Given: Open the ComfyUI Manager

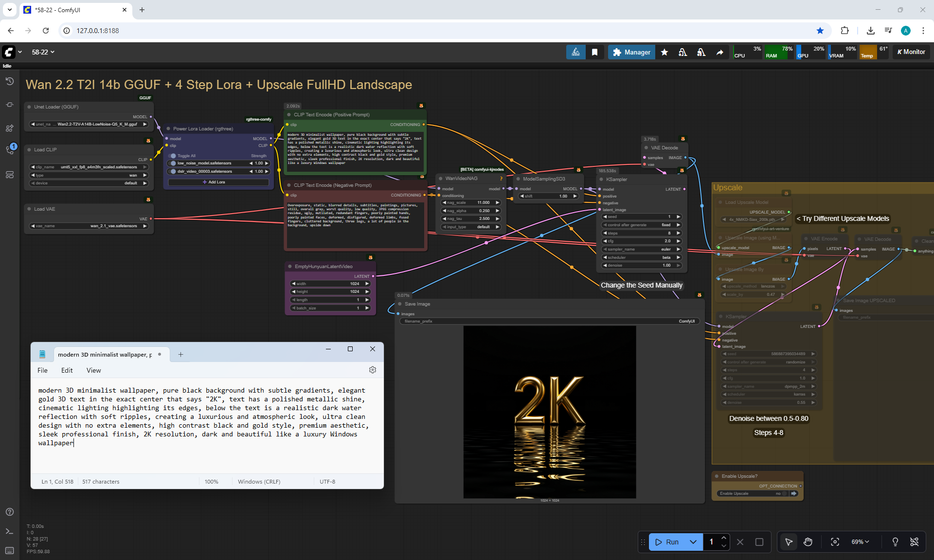Looking at the screenshot, I should [631, 52].
